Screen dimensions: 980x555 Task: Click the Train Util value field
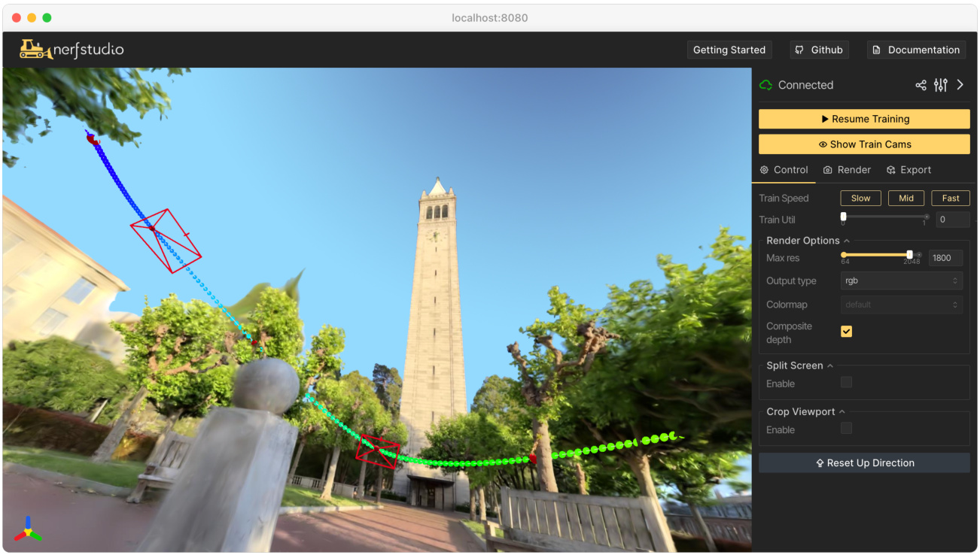[952, 220]
